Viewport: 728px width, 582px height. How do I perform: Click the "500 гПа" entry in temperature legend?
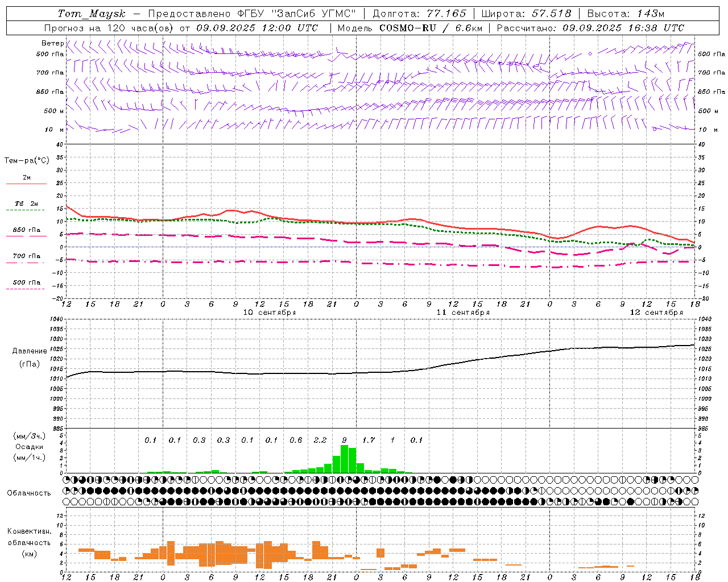[x=27, y=282]
